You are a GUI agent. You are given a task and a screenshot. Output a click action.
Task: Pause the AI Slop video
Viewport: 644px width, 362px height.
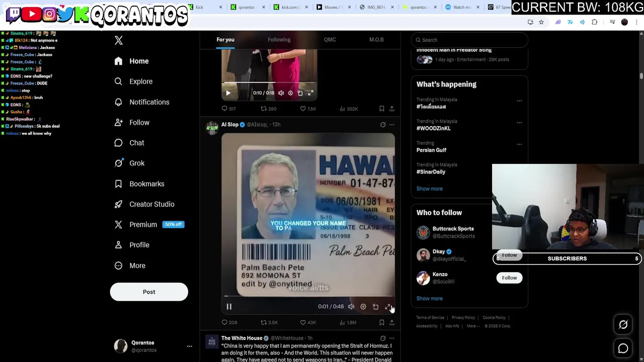pyautogui.click(x=229, y=307)
